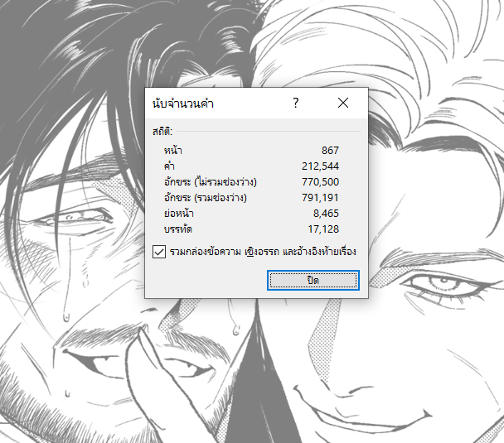Click the ปิด (Close) button
The height and width of the screenshot is (443, 504).
[x=313, y=280]
